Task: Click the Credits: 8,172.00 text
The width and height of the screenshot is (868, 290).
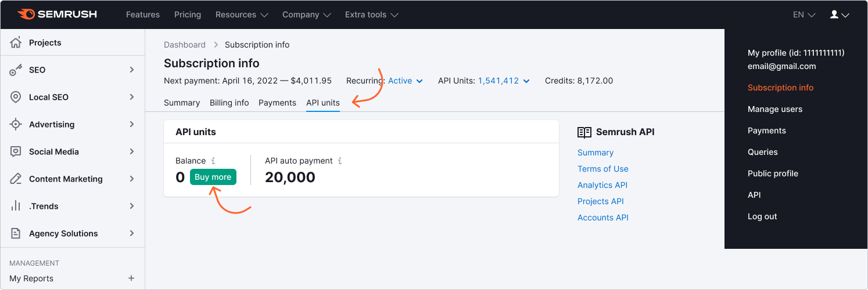Action: (579, 81)
